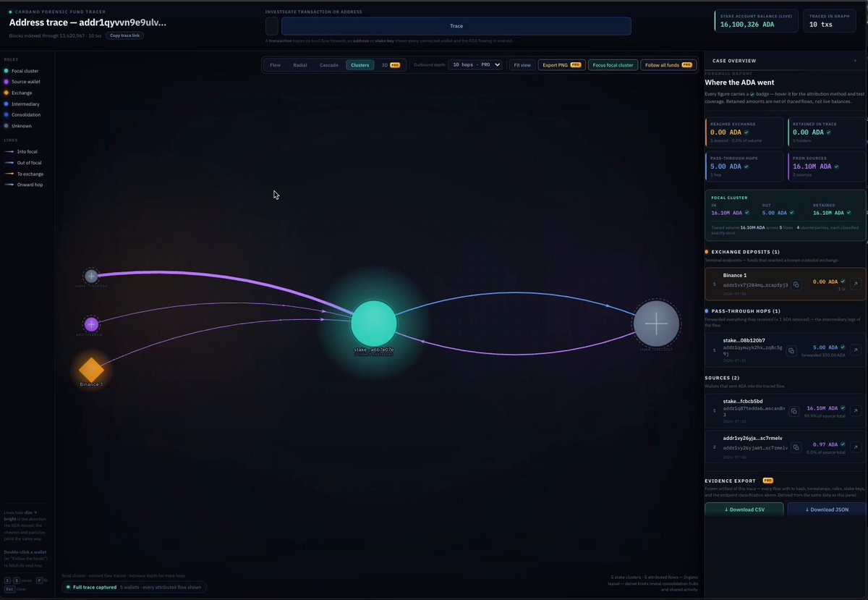Switch to the Radial view
The height and width of the screenshot is (600, 868).
[x=300, y=65]
